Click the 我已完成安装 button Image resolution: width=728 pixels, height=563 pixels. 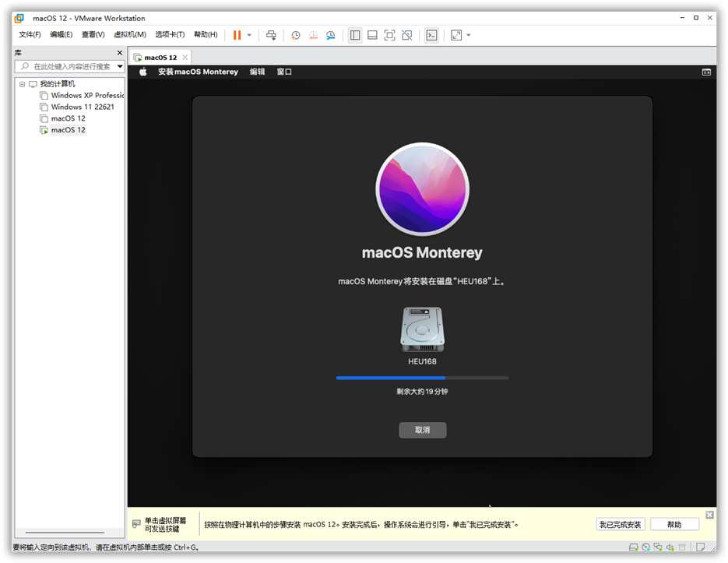(620, 524)
